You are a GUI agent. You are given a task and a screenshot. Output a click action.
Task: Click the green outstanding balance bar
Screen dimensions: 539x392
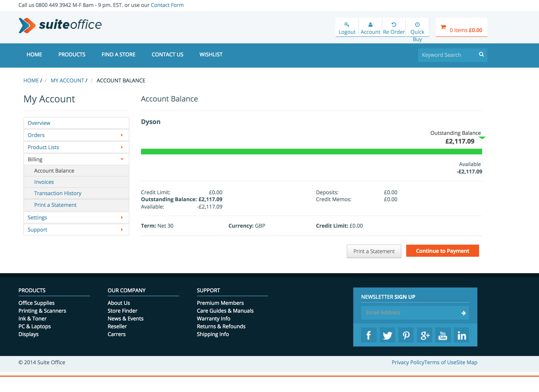pos(311,152)
